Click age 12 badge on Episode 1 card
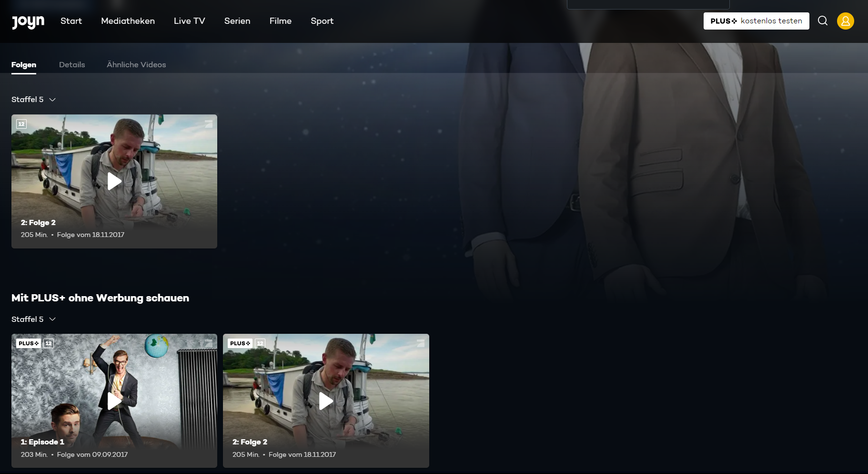This screenshot has width=868, height=474. pos(49,343)
